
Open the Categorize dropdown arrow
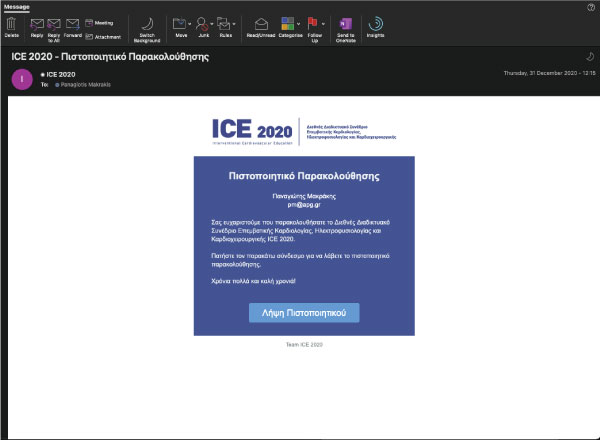point(298,24)
